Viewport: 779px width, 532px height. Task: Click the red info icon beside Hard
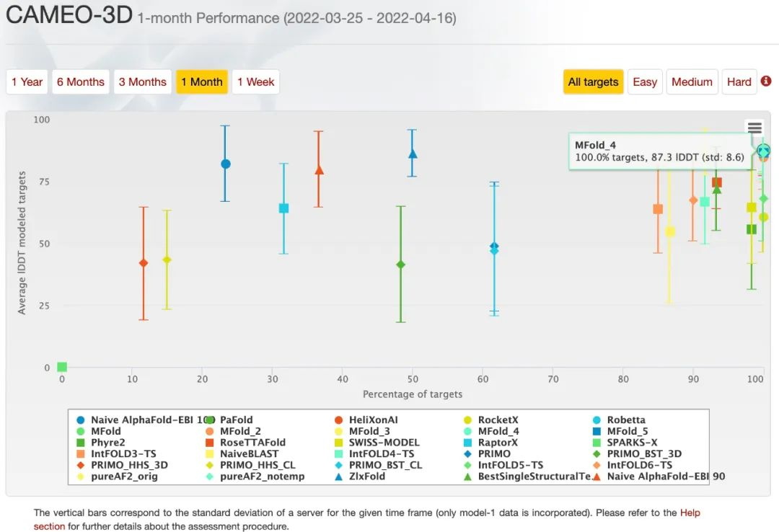766,81
